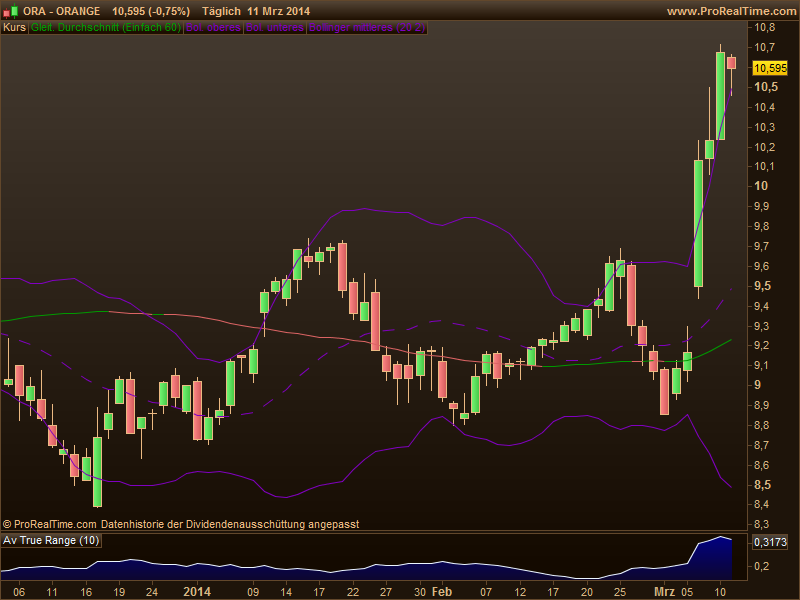This screenshot has width=800, height=600.
Task: Select the Bol. oberes indicator label
Action: point(213,28)
